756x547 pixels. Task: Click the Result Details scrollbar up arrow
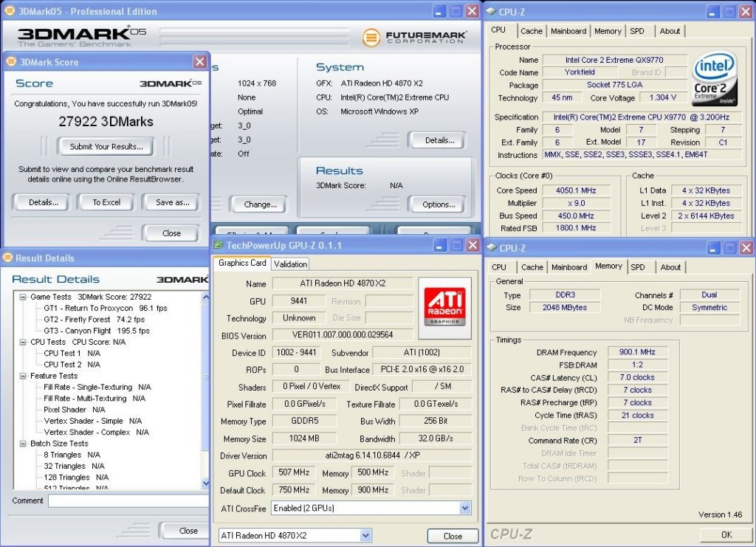click(206, 297)
